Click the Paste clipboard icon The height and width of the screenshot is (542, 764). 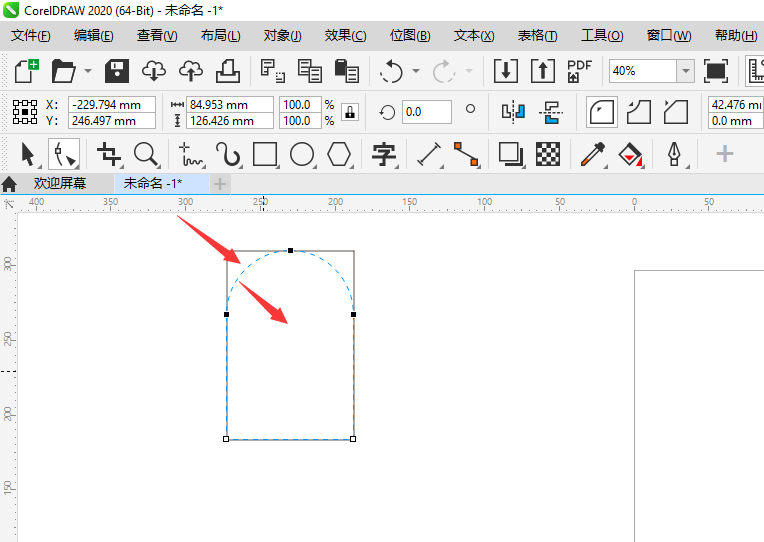tap(347, 71)
